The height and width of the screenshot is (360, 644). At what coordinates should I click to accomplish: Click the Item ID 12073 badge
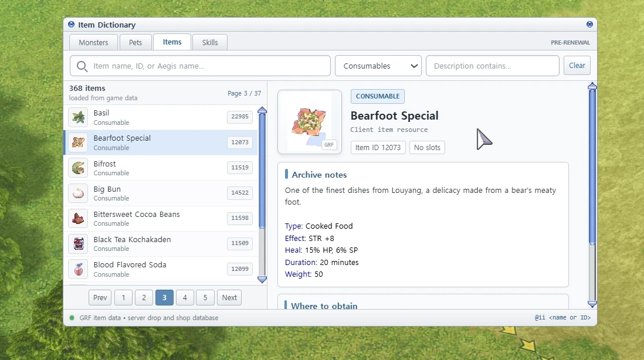coord(378,147)
